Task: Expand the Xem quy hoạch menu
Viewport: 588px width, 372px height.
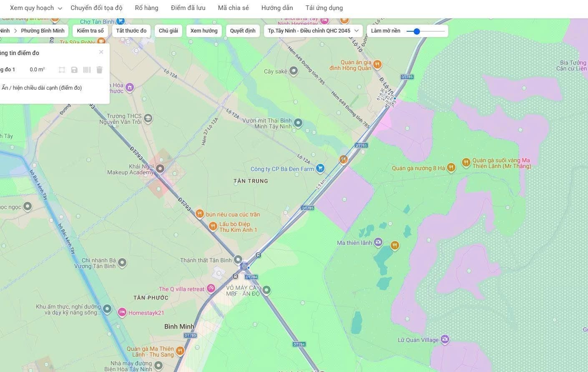Action: (x=36, y=8)
